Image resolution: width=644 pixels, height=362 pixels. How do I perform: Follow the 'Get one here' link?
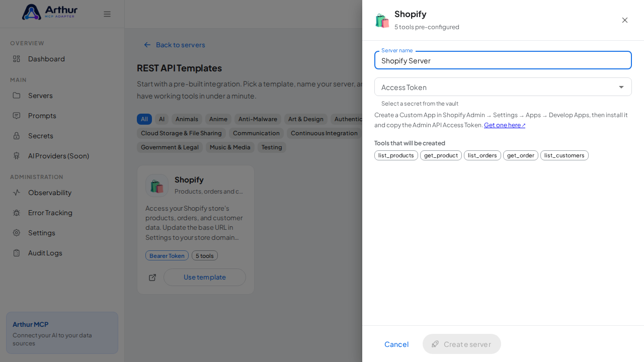click(x=505, y=125)
